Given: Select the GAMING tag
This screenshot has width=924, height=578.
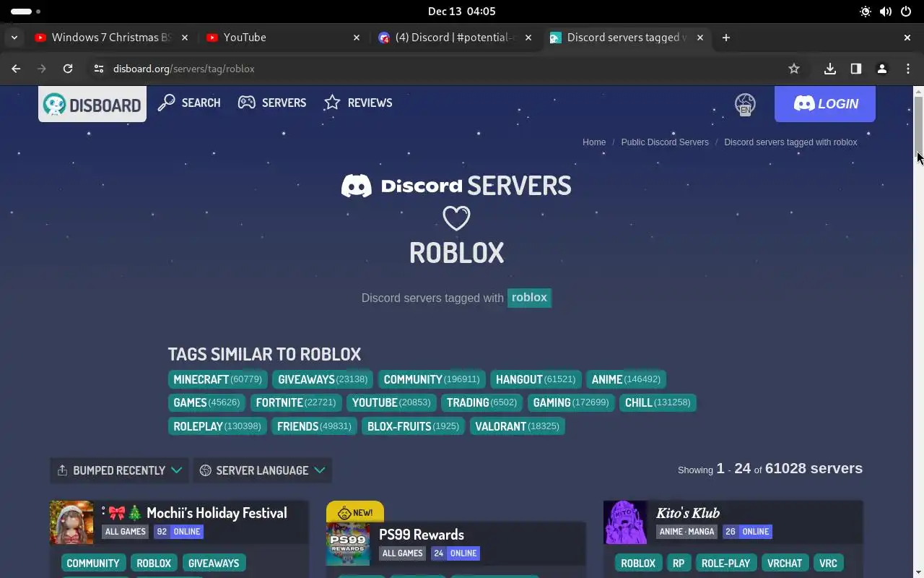Looking at the screenshot, I should coord(571,402).
